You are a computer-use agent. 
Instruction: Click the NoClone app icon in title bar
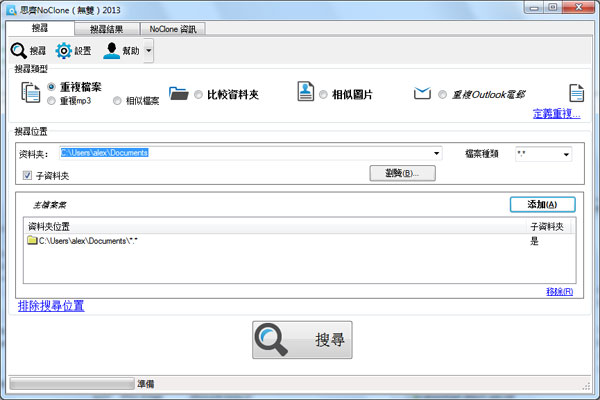(x=11, y=10)
